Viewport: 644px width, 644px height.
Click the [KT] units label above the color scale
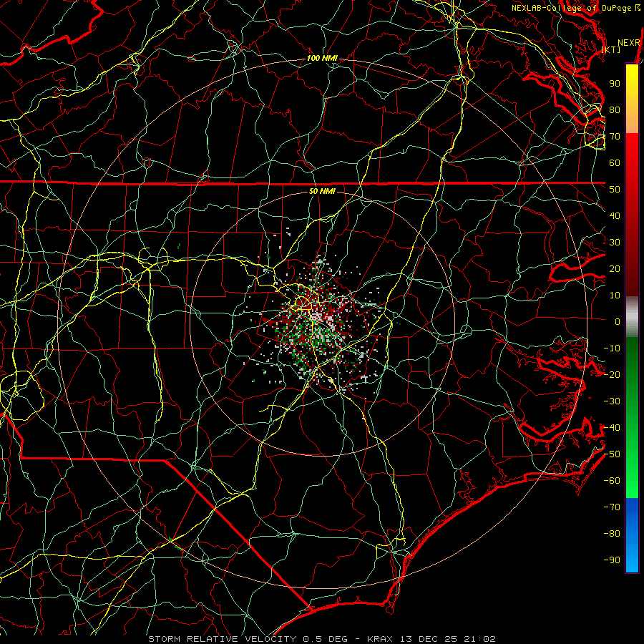[x=611, y=49]
